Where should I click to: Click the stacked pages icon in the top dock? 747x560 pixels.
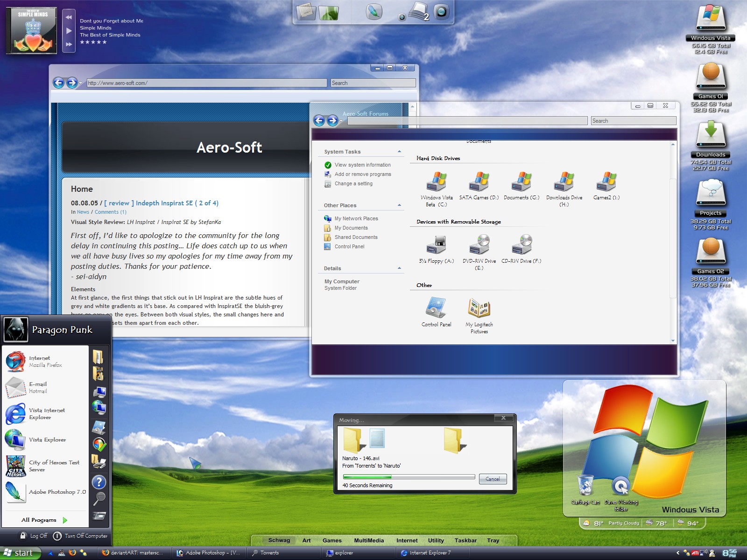point(418,12)
